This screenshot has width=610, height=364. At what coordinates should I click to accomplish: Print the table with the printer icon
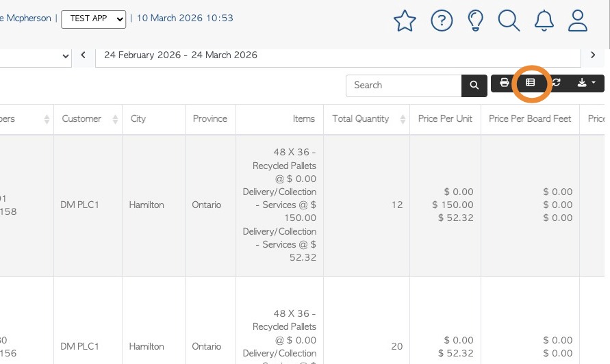point(505,83)
